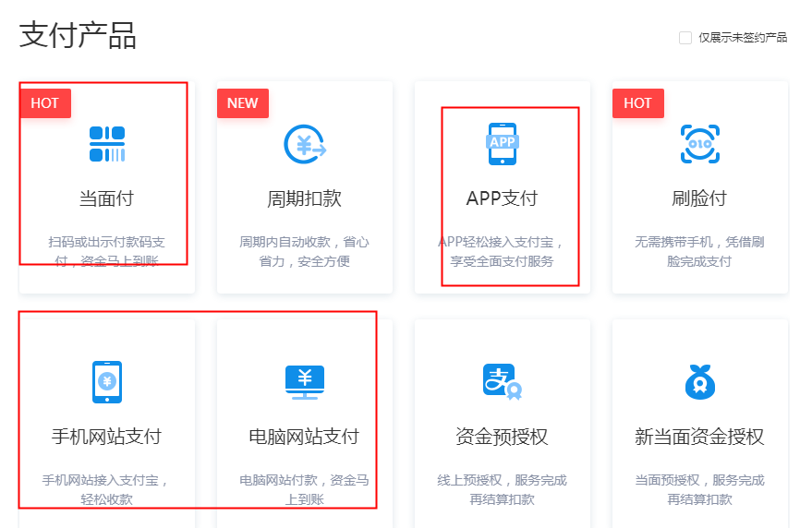812x528 pixels.
Task: Click the 周期扣款 yen cycle icon
Action: [x=305, y=144]
